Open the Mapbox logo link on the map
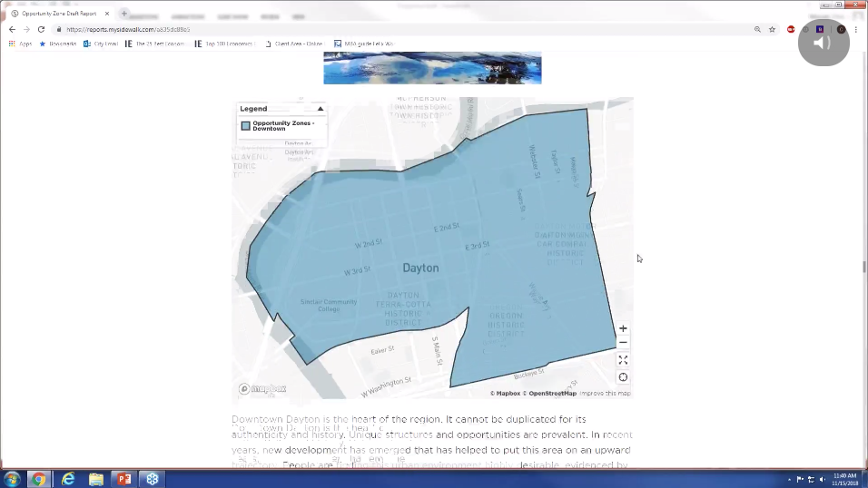The width and height of the screenshot is (868, 488). point(262,389)
